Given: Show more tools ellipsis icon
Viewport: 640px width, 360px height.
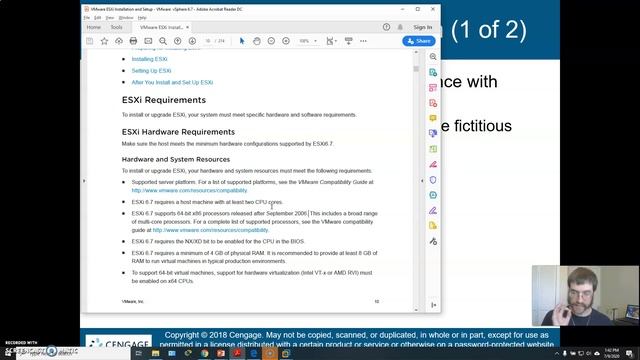Looking at the screenshot, I should 363,41.
